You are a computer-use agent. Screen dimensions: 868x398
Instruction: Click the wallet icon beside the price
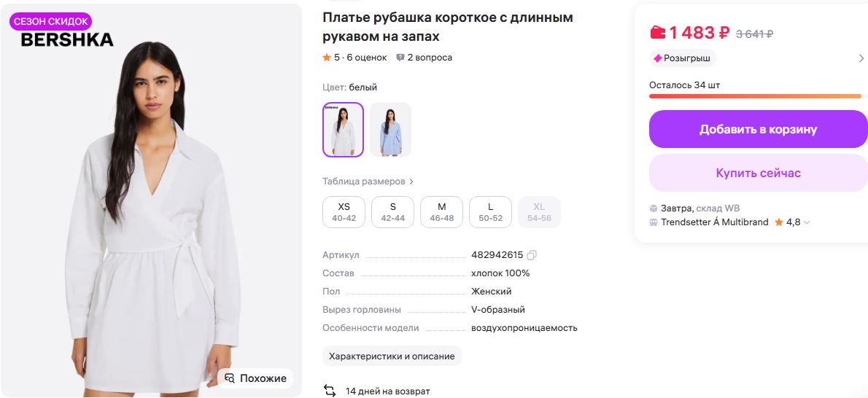(658, 34)
